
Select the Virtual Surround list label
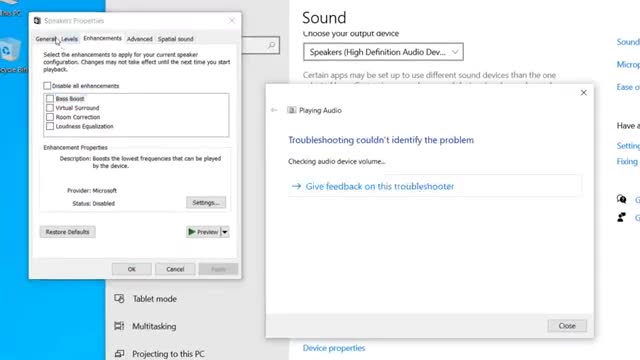[78, 108]
